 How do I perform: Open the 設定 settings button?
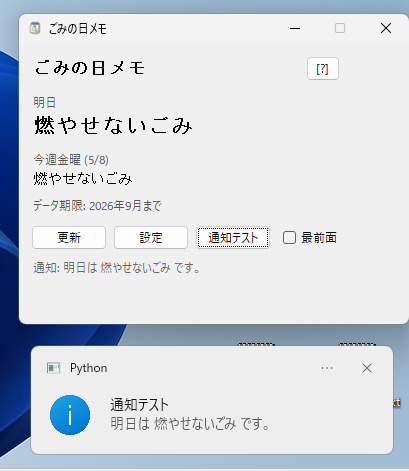point(151,238)
